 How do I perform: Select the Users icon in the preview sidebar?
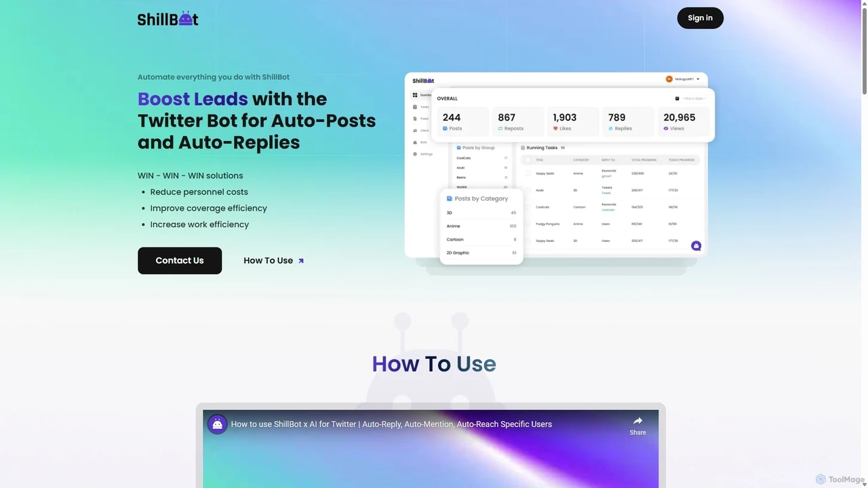[415, 130]
